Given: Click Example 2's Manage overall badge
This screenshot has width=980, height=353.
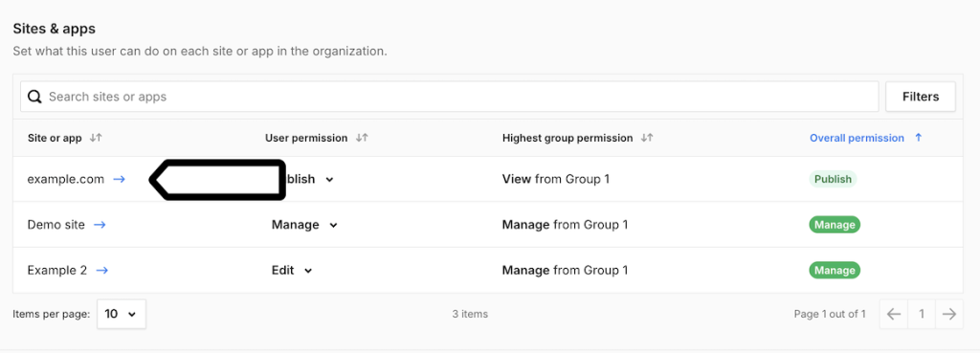Looking at the screenshot, I should pyautogui.click(x=835, y=271).
